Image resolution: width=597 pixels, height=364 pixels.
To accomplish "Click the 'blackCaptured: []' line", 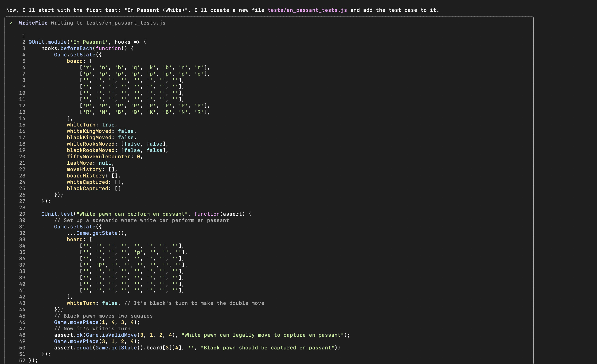I will [94, 188].
